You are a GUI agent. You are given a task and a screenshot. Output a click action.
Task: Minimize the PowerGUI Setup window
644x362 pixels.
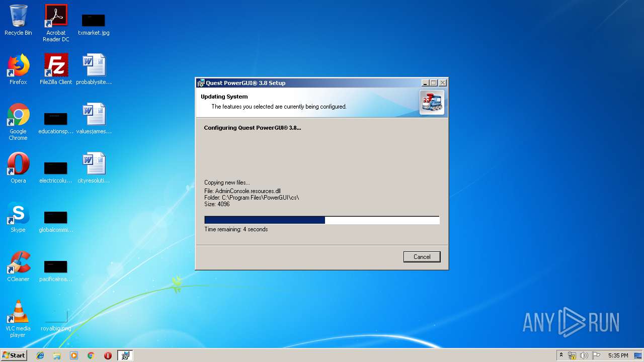[425, 83]
